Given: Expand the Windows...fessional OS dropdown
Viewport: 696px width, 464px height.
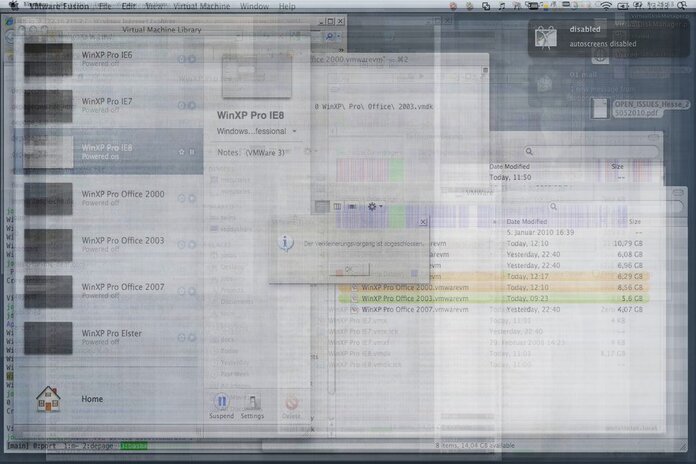Looking at the screenshot, I should tap(257, 131).
